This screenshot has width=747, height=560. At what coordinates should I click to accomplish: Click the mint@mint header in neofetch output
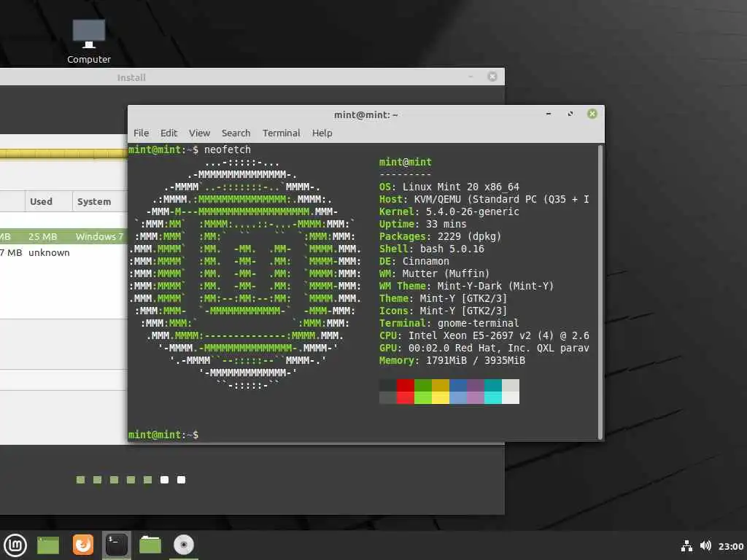point(406,162)
